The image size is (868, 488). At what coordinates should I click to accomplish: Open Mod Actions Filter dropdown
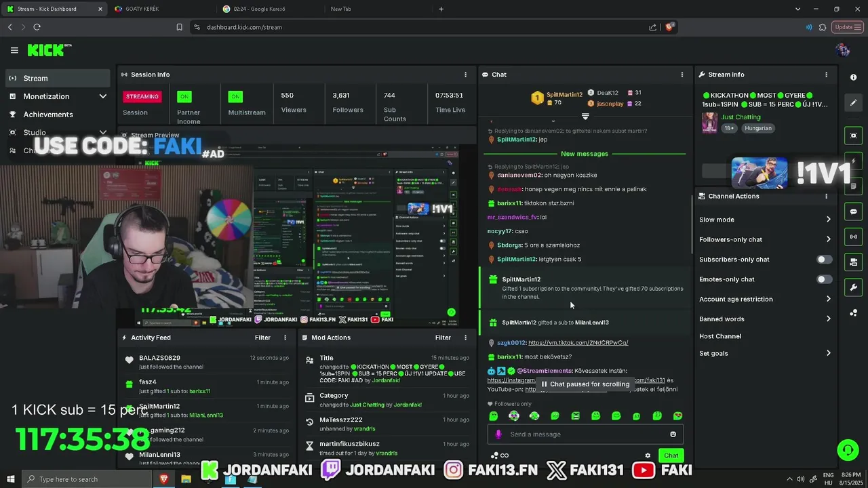click(x=443, y=338)
